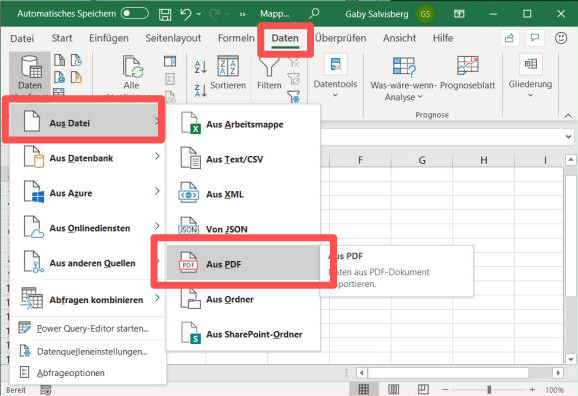Open the Datentools dropdown
The width and height of the screenshot is (578, 396).
click(x=335, y=76)
